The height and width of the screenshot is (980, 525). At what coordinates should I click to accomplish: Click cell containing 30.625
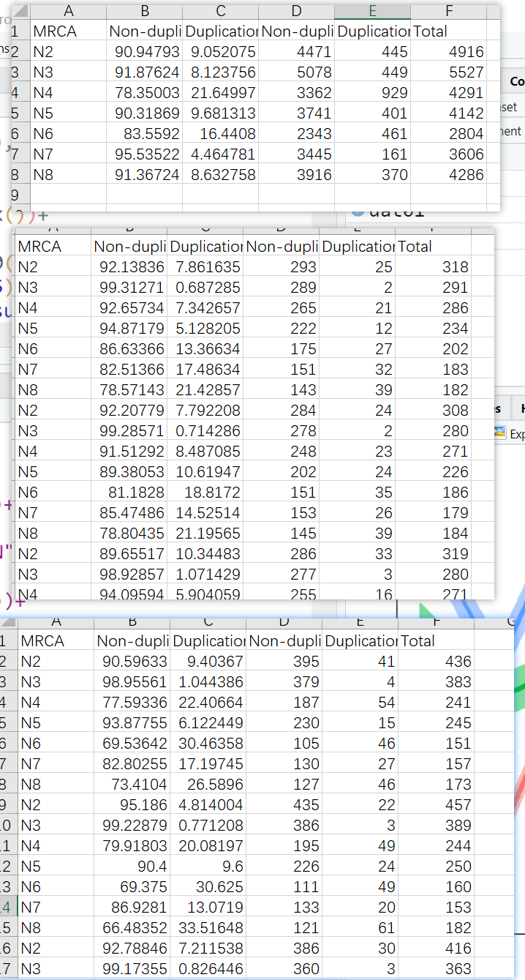pos(209,886)
